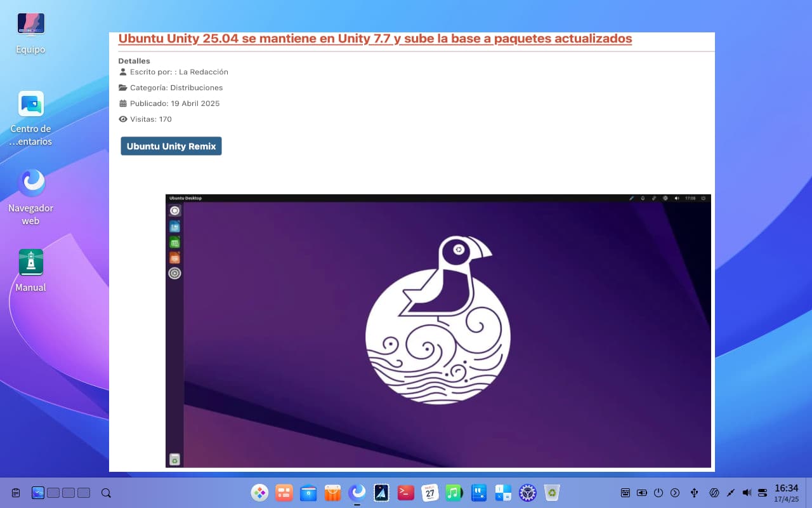The image size is (812, 508).
Task: Open Centro de comentarios desktop icon
Action: click(x=30, y=119)
